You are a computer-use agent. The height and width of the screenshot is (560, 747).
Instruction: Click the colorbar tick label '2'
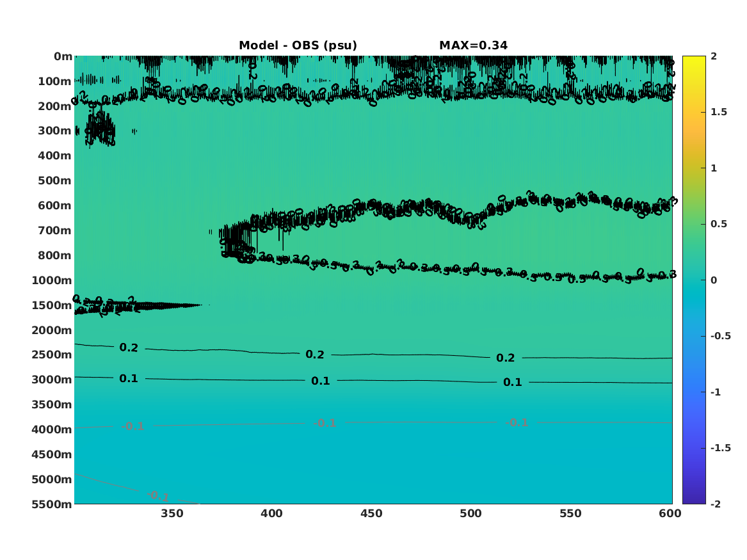pos(714,56)
